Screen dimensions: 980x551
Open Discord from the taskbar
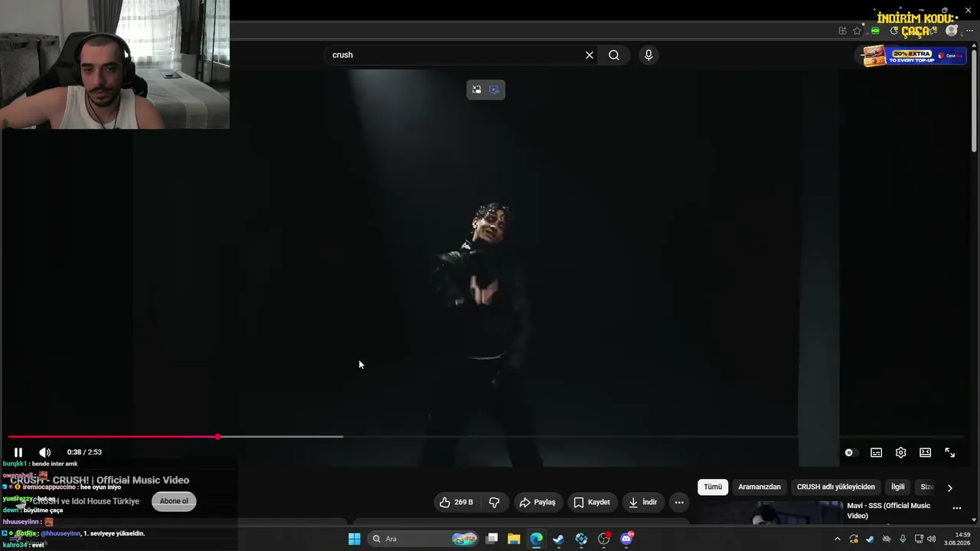[626, 539]
